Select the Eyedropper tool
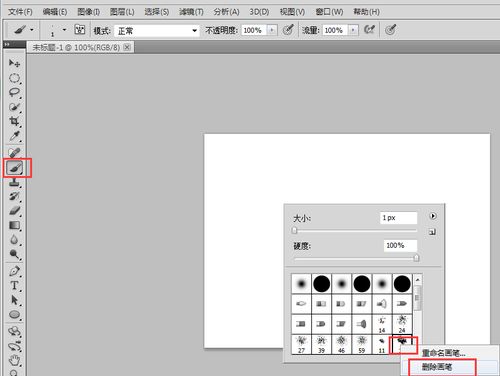 click(x=14, y=136)
